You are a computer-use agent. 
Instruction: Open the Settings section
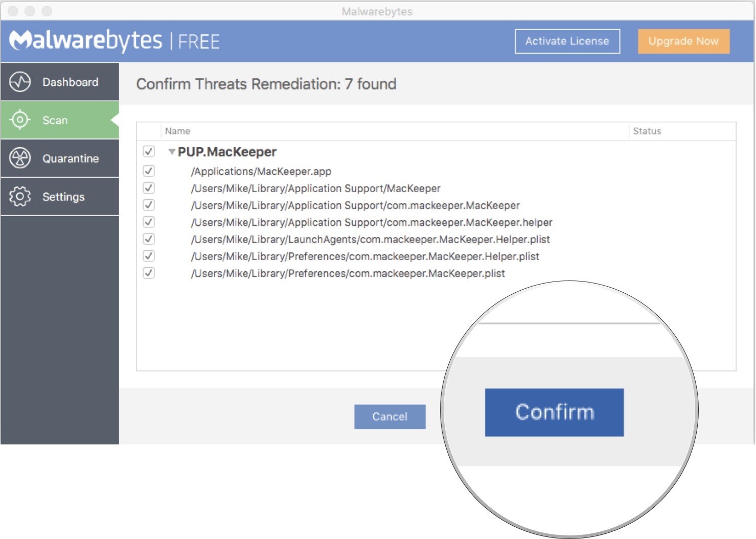(60, 197)
